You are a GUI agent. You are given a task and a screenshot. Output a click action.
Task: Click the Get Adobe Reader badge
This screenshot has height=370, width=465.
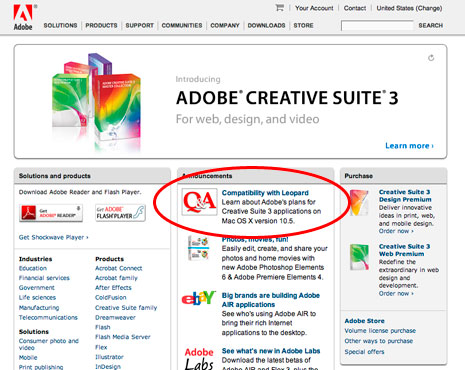point(51,213)
